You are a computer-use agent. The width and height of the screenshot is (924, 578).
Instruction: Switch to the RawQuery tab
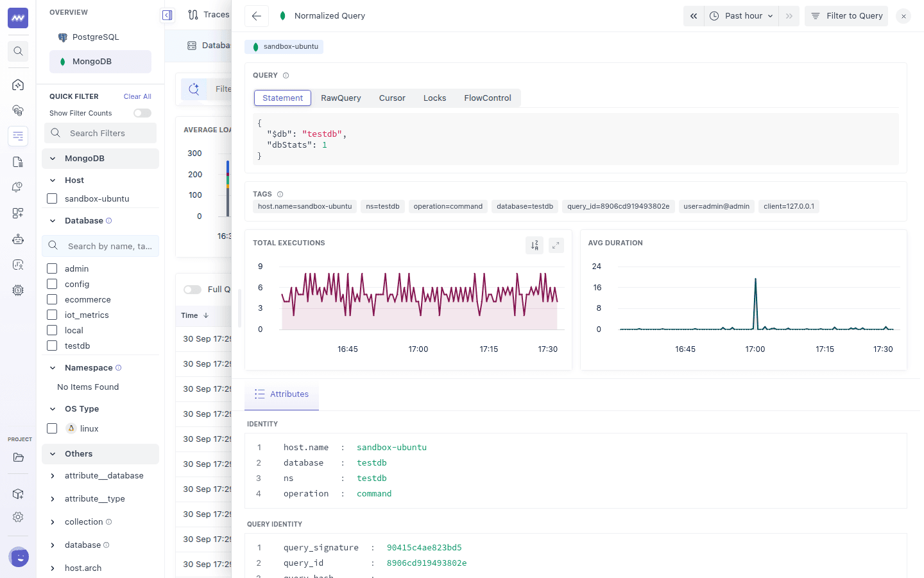341,98
